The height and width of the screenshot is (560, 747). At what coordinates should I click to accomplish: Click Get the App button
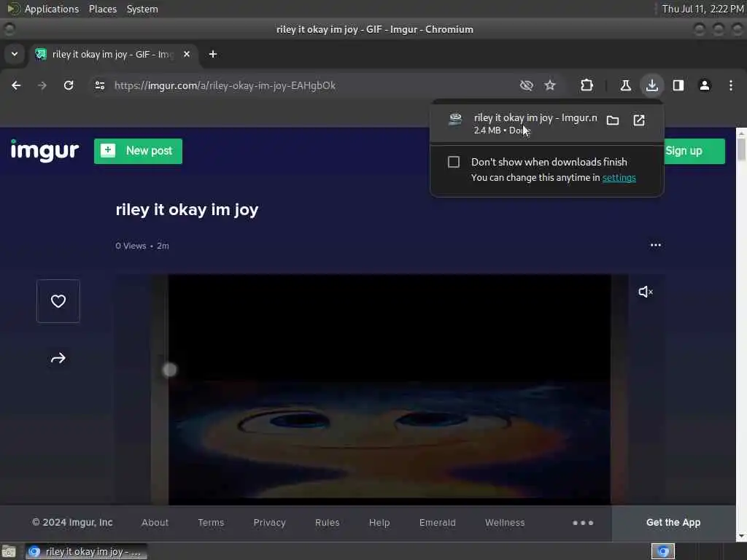673,522
